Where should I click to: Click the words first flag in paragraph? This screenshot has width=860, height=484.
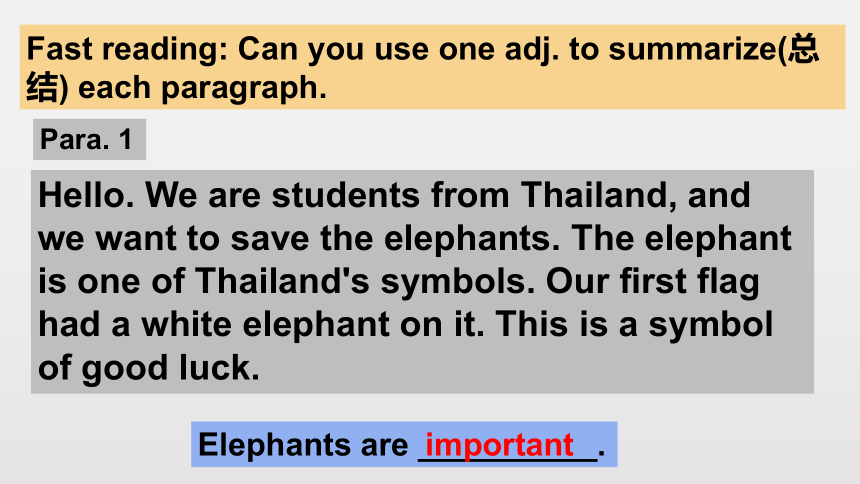coord(689,282)
